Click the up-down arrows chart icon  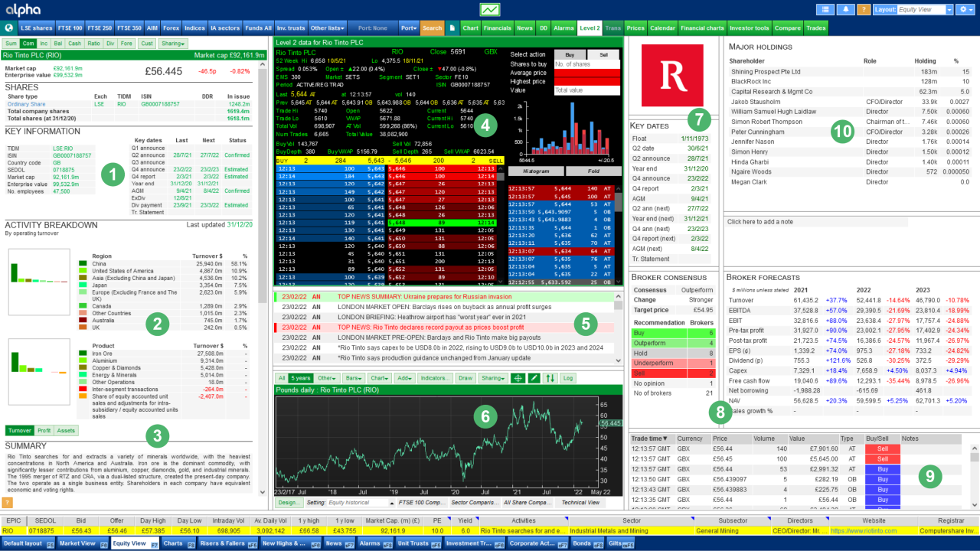pyautogui.click(x=550, y=378)
